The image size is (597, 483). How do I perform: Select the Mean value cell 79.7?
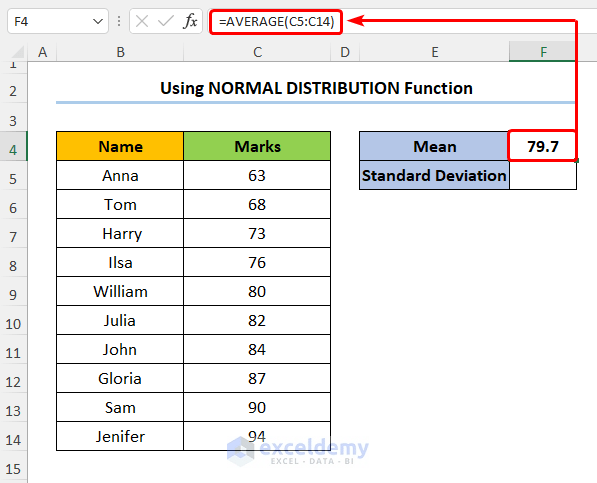click(x=543, y=146)
